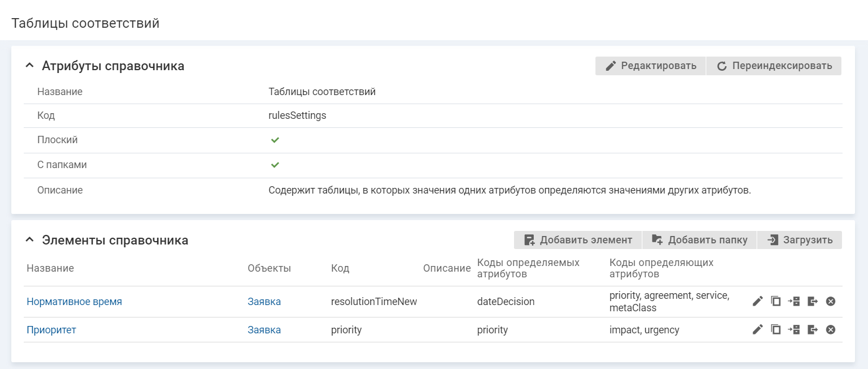This screenshot has height=369, width=868.
Task: Delete the Приоритет element
Action: (831, 329)
